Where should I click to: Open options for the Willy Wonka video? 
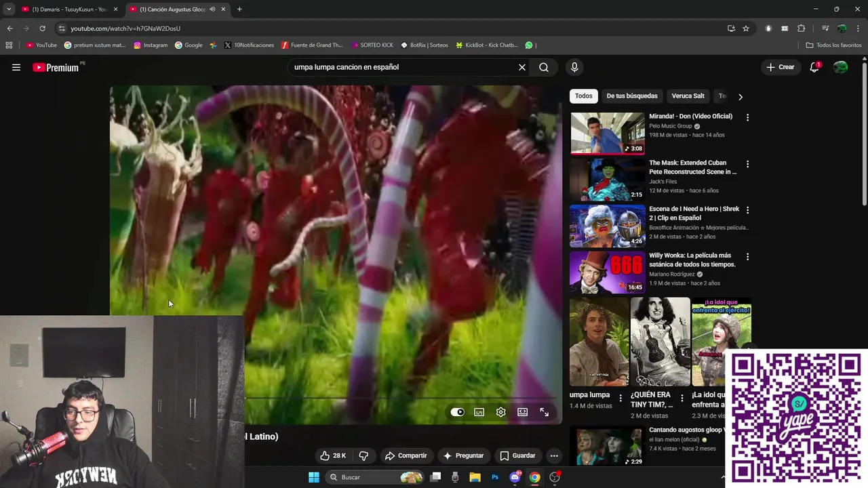click(x=747, y=258)
